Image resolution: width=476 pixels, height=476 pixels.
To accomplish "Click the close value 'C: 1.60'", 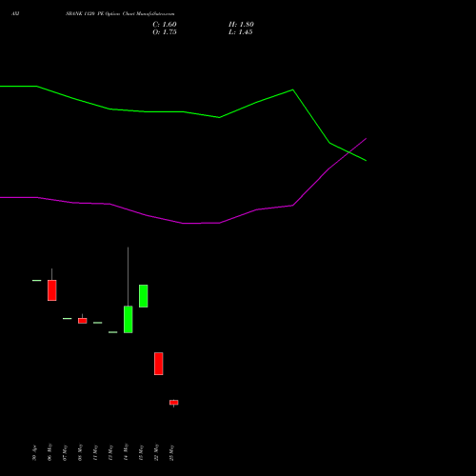I will pos(165,25).
